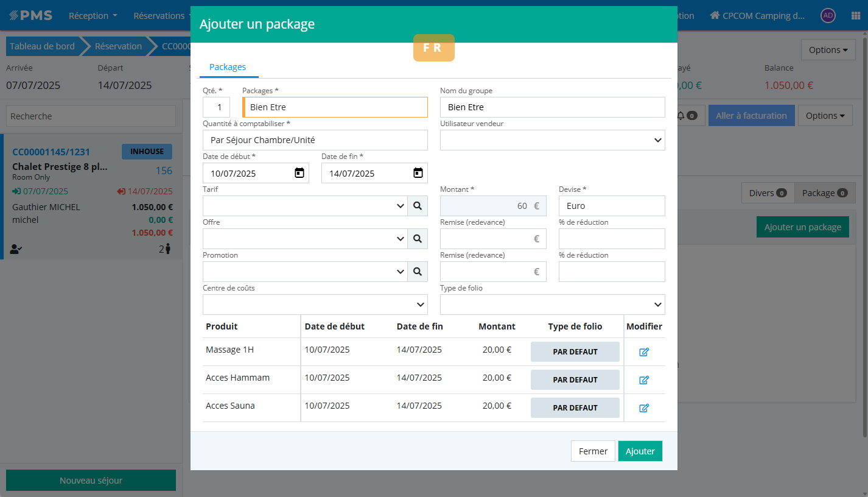Screen dimensions: 868x497
Task: Edit the Acces Sauna product row
Action: tap(644, 408)
